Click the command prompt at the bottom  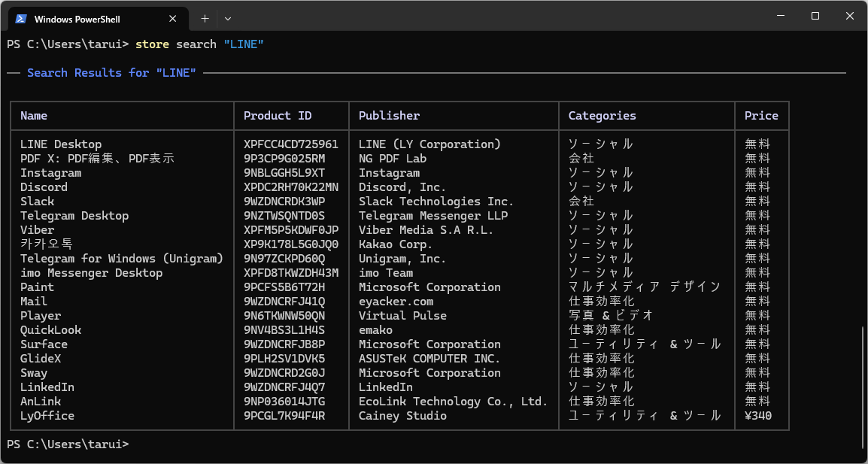tap(68, 444)
